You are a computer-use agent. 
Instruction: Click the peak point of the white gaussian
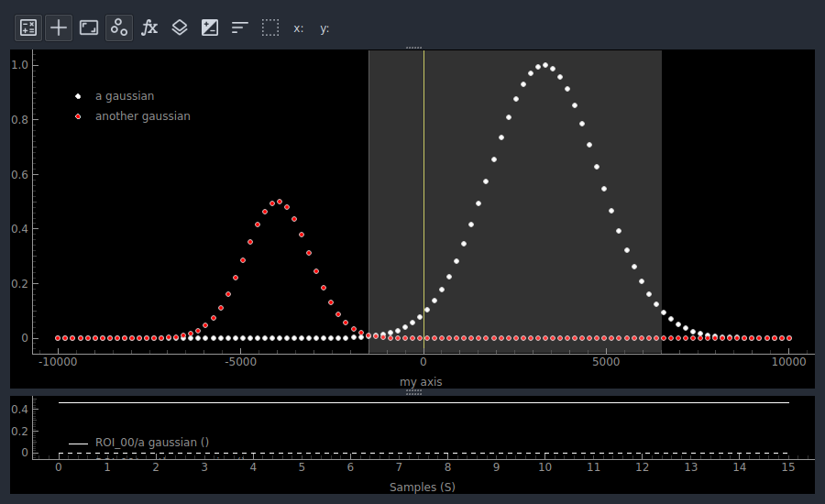(545, 66)
